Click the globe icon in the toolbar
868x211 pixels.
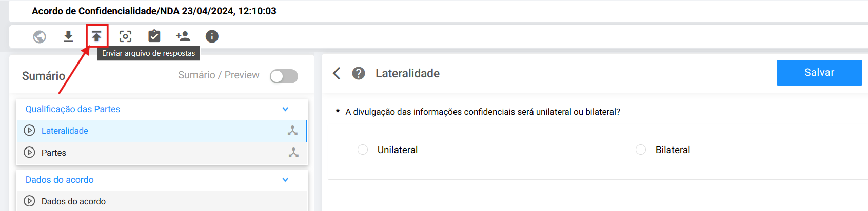coord(40,36)
